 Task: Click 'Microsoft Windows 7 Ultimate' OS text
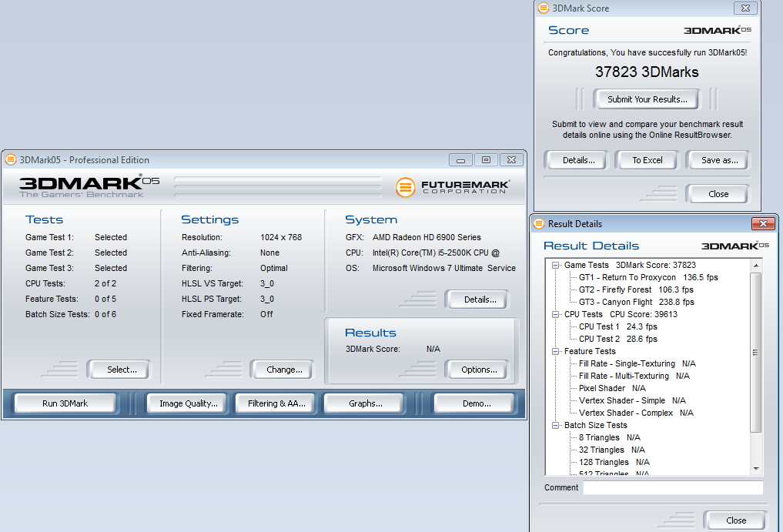(427, 268)
